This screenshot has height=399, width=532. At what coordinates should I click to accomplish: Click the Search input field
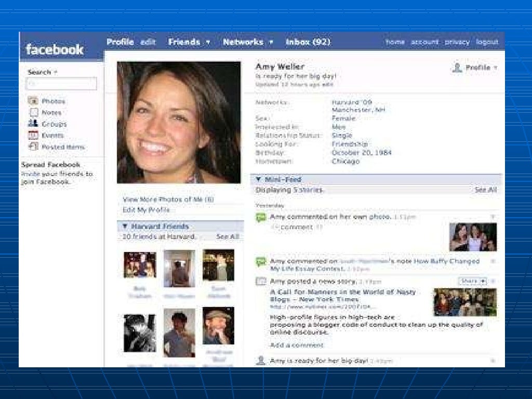click(x=61, y=84)
